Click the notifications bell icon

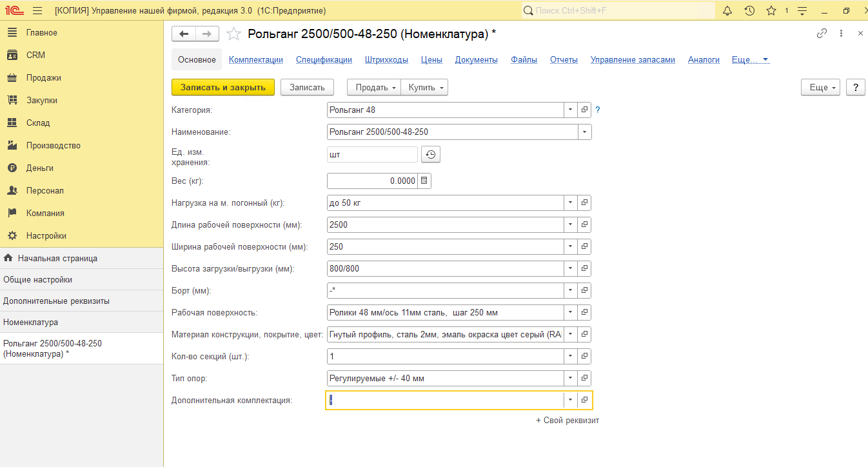point(727,11)
